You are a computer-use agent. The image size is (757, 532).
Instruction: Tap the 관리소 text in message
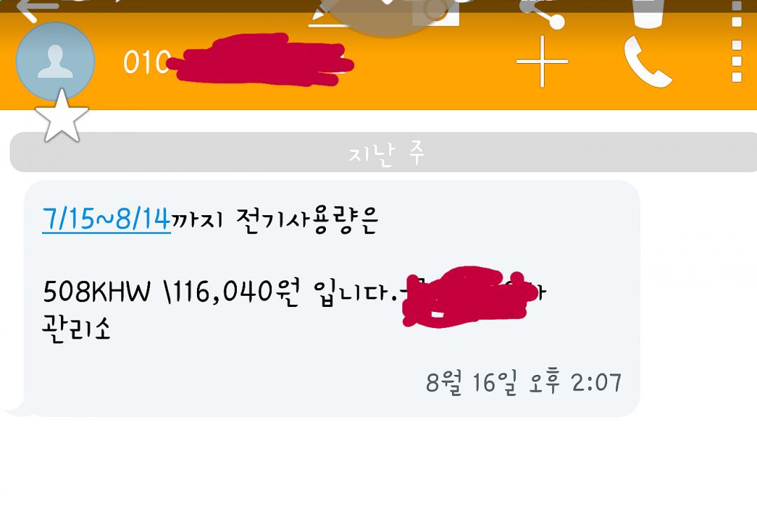[76, 328]
